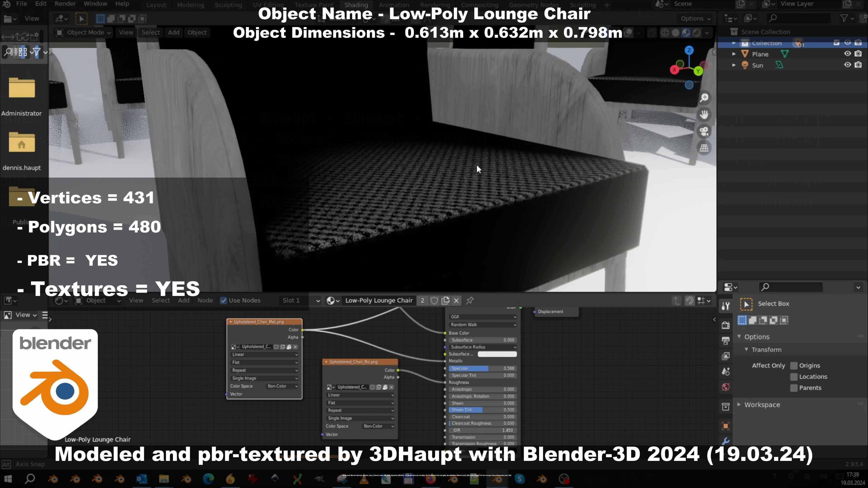Viewport: 868px width, 488px height.
Task: Click new material duplicate icon
Action: [446, 301]
